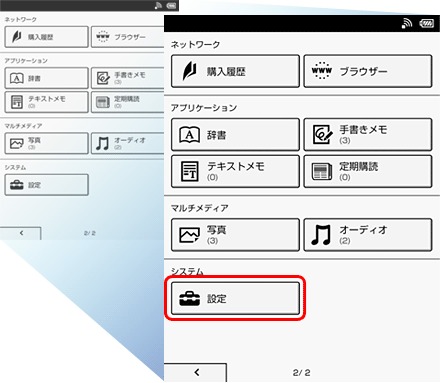This screenshot has width=440, height=383.
Task: Click the photo icon in small screen
Action: click(x=17, y=144)
